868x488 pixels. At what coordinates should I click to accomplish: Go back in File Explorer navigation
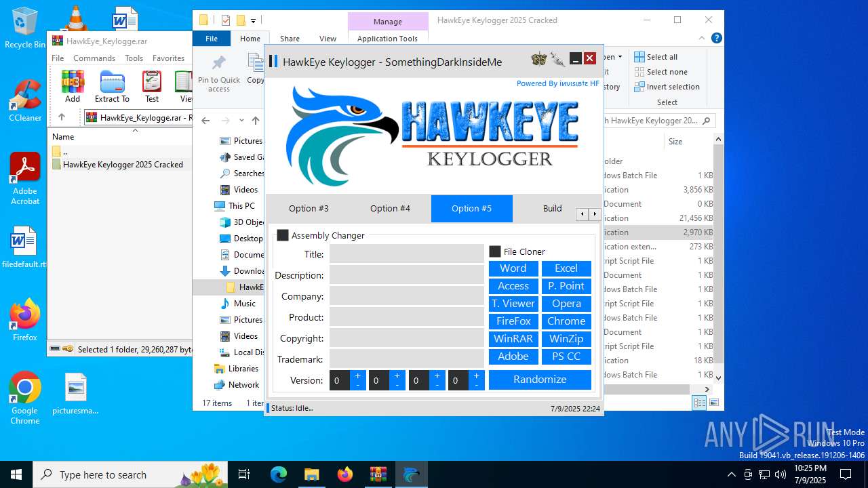click(205, 121)
